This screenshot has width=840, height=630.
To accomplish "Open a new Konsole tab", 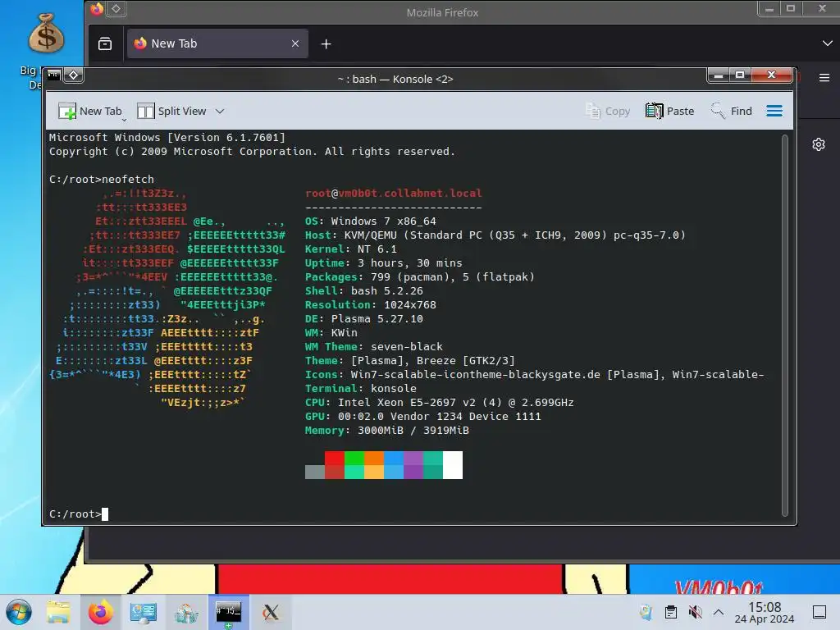I will (90, 111).
